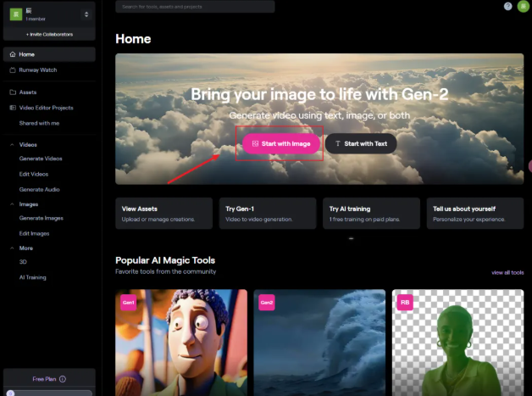Screen dimensions: 532x396
Task: Open Runway Watch in sidebar
Action: 38,70
